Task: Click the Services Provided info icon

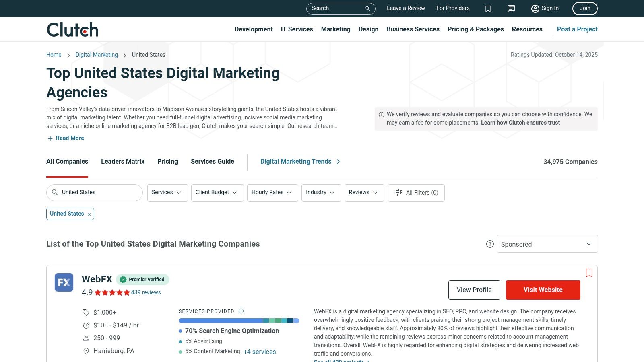Action: 241,311
